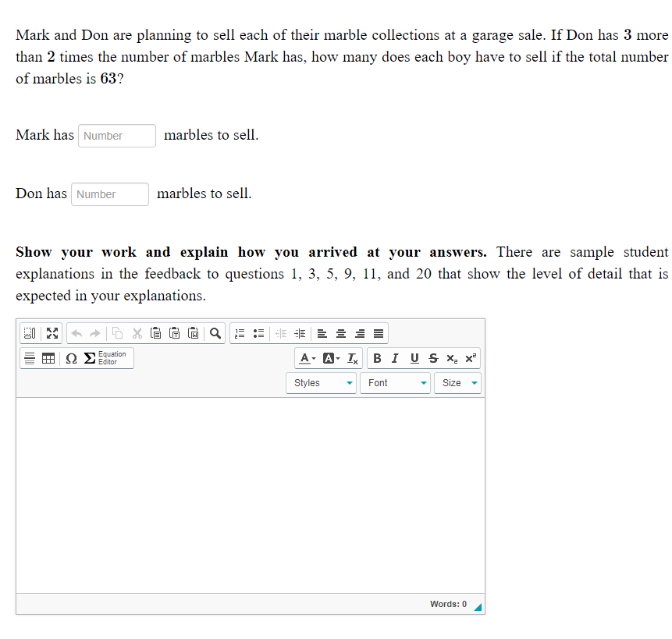The image size is (672, 639).
Task: Click the Decrease Indent icon
Action: [281, 333]
